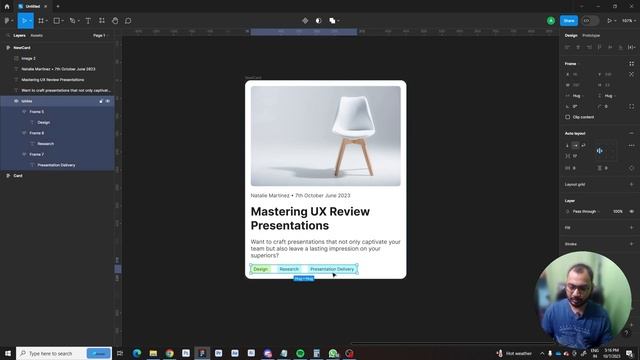Screen dimensions: 640x360
Task: Click the taskbar search box
Action: [x=64, y=353]
